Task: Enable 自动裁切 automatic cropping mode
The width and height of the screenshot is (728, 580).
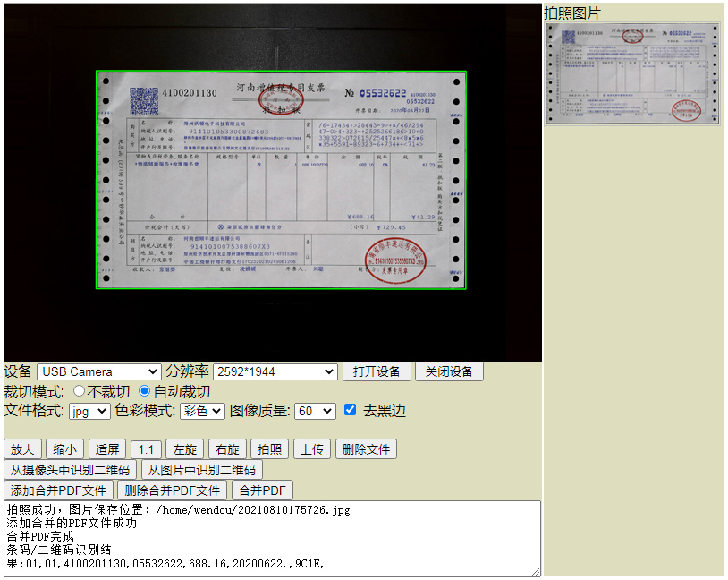Action: click(x=145, y=391)
